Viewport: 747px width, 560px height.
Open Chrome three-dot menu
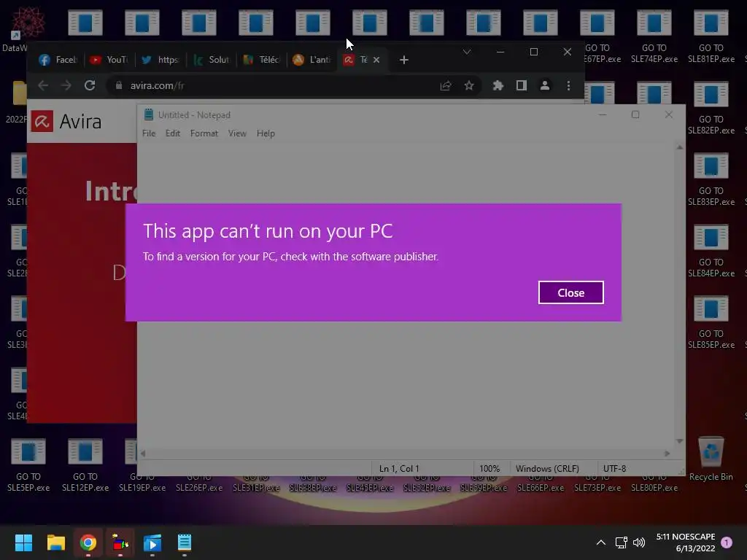[x=568, y=86]
